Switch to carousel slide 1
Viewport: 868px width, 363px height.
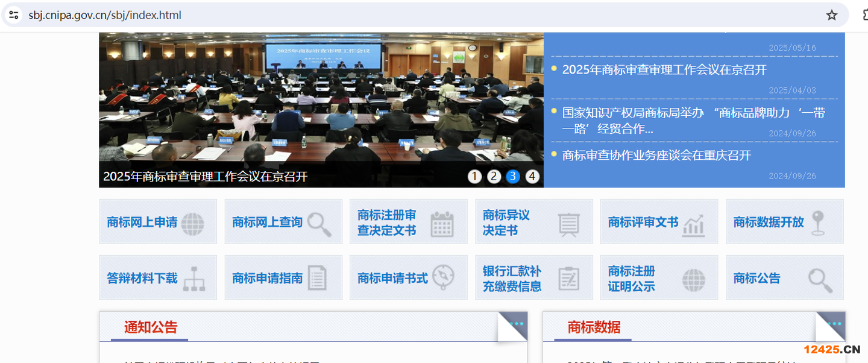(x=474, y=176)
